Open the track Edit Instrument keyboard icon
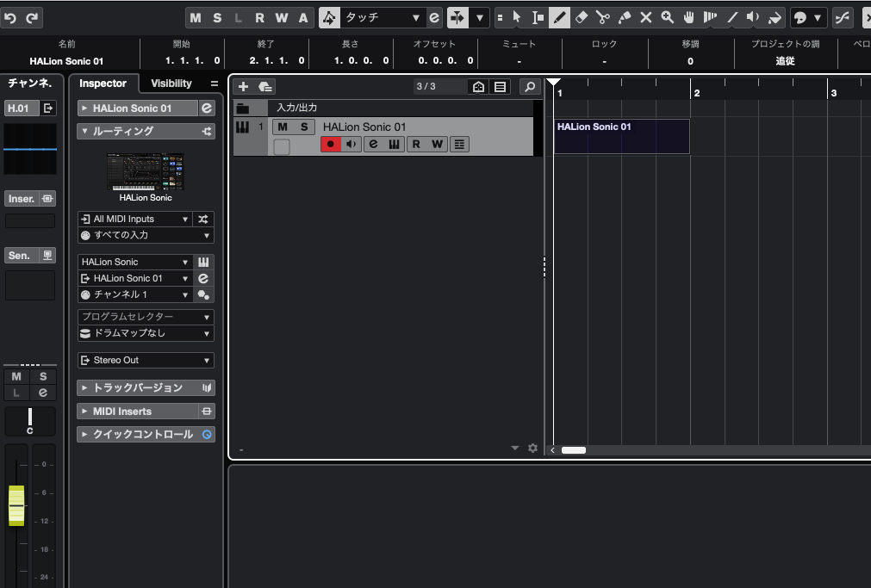The image size is (871, 588). coord(394,145)
